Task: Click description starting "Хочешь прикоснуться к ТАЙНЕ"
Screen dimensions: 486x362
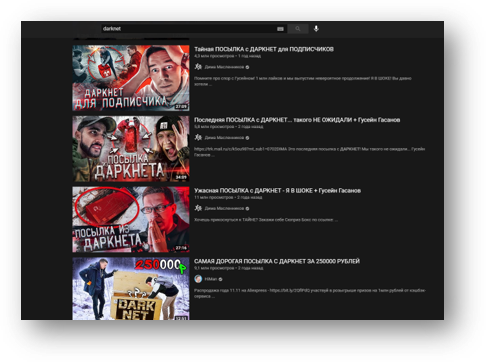Action: coord(266,220)
